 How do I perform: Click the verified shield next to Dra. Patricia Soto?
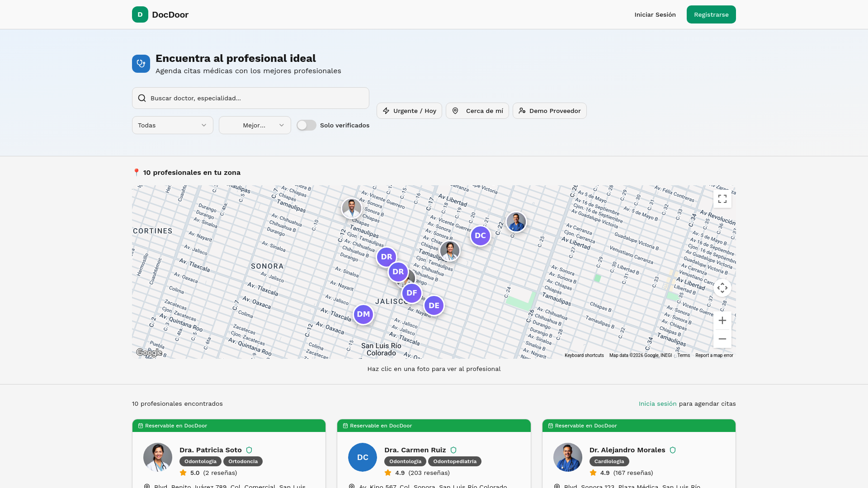tap(249, 450)
